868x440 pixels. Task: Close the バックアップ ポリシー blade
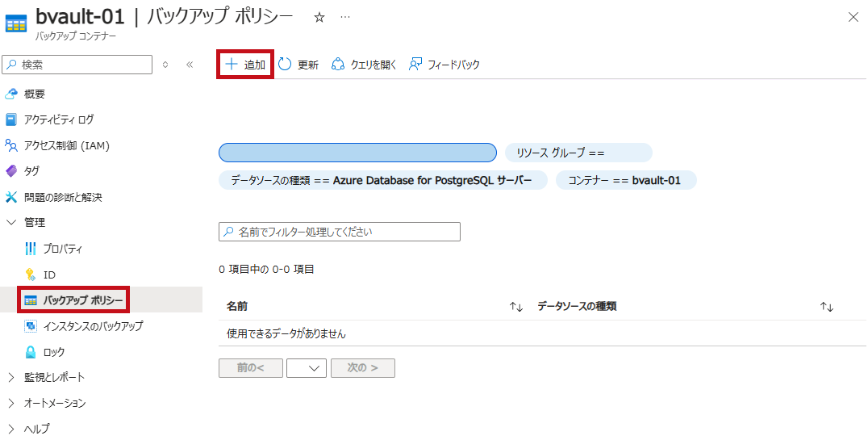point(853,18)
